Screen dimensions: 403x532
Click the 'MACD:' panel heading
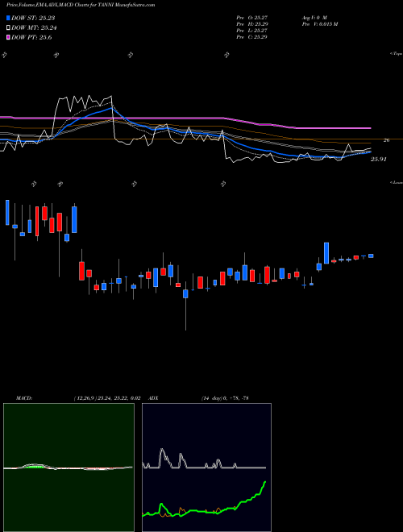tap(24, 398)
